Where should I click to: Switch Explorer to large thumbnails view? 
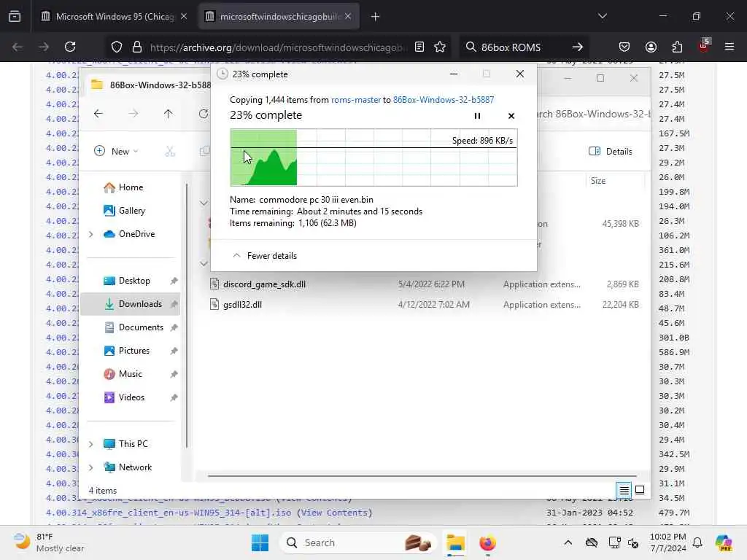point(640,490)
